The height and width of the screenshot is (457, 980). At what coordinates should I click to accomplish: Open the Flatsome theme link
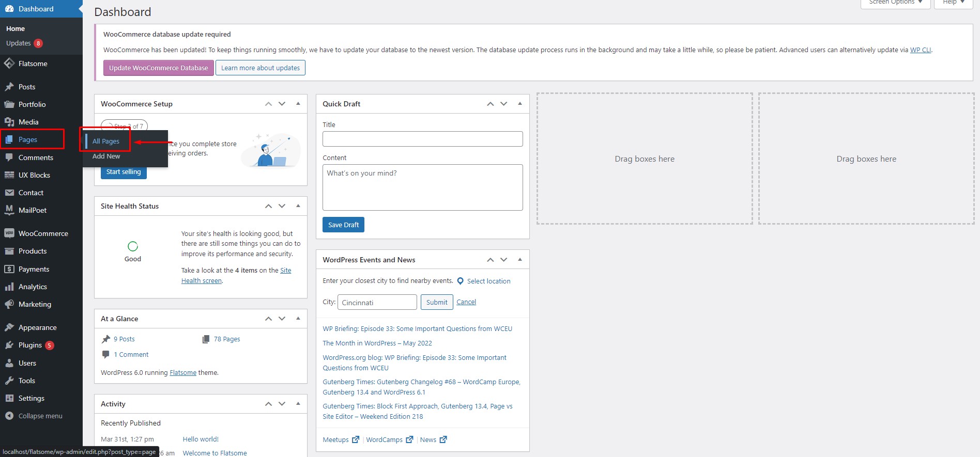(x=183, y=373)
